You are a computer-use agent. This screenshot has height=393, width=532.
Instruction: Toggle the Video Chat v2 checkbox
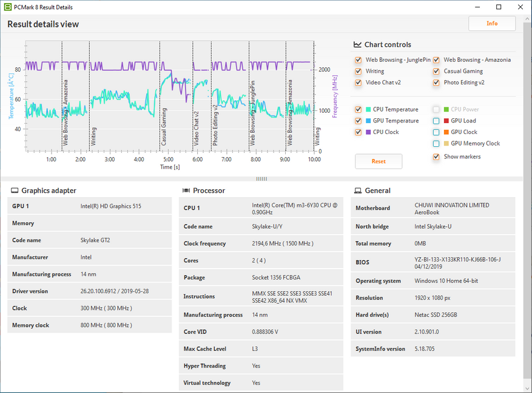point(359,83)
